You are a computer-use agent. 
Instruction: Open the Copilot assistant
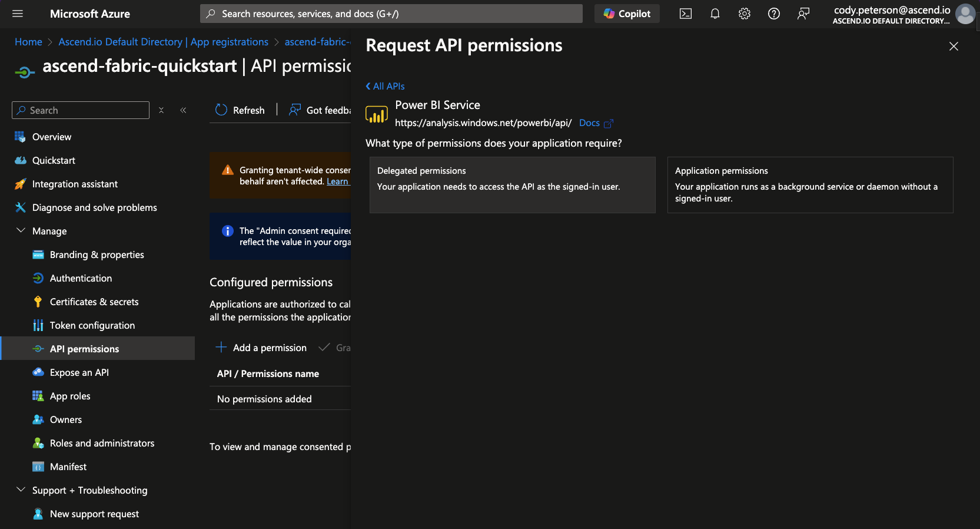(x=627, y=14)
